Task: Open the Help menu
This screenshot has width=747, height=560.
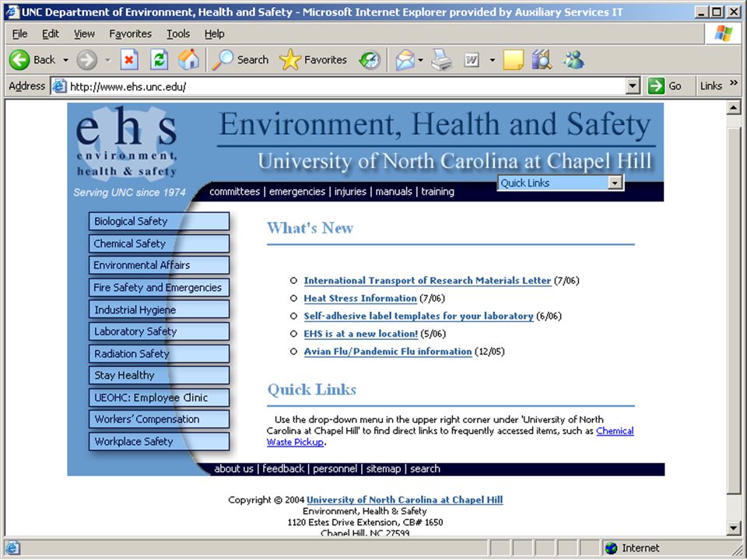Action: pos(215,33)
